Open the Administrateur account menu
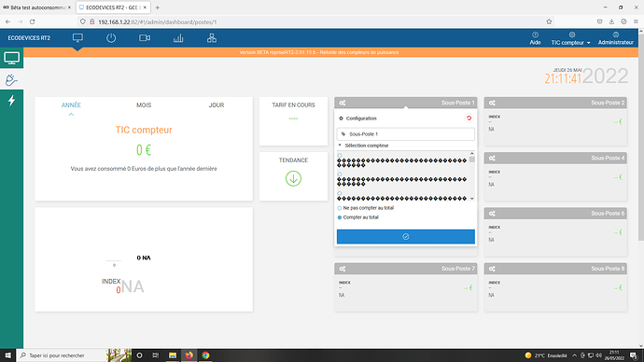644x362 pixels. (615, 38)
